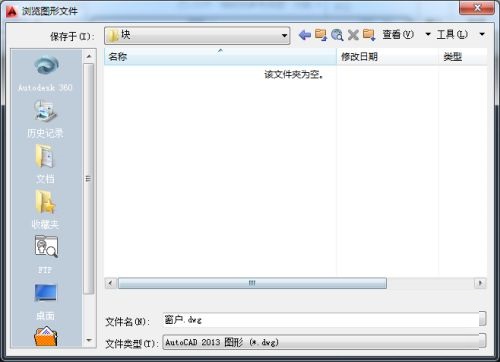Click sidebar scroll up arrow
The image size is (500, 362).
(89, 56)
